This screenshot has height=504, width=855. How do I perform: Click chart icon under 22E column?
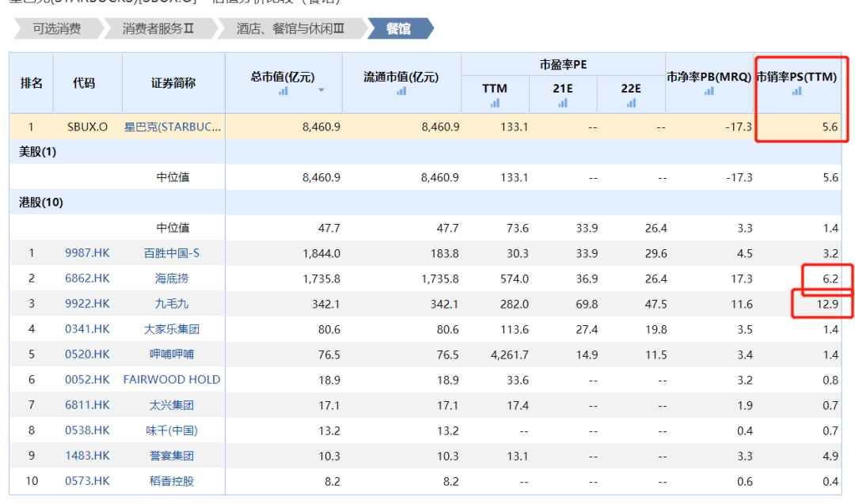tap(631, 103)
